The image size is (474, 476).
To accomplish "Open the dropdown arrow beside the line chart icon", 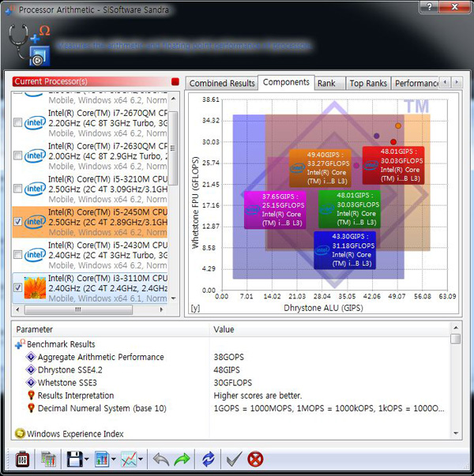I will [141, 459].
